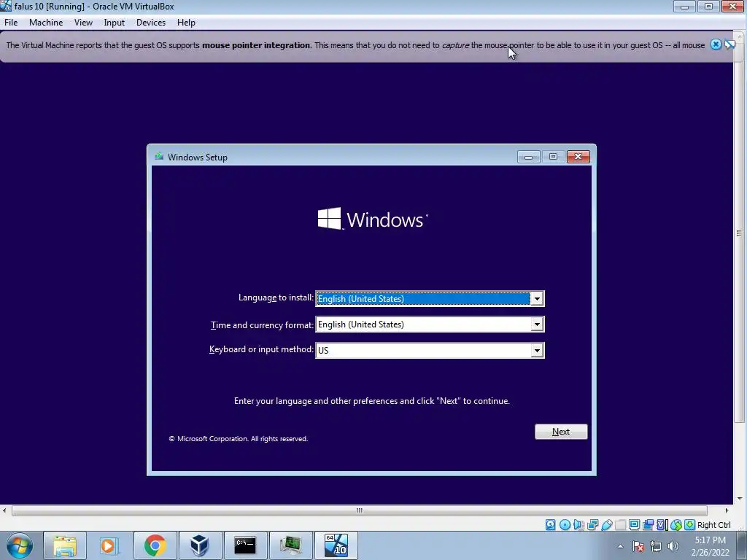This screenshot has width=747, height=560.
Task: Open the File menu
Action: click(x=11, y=23)
